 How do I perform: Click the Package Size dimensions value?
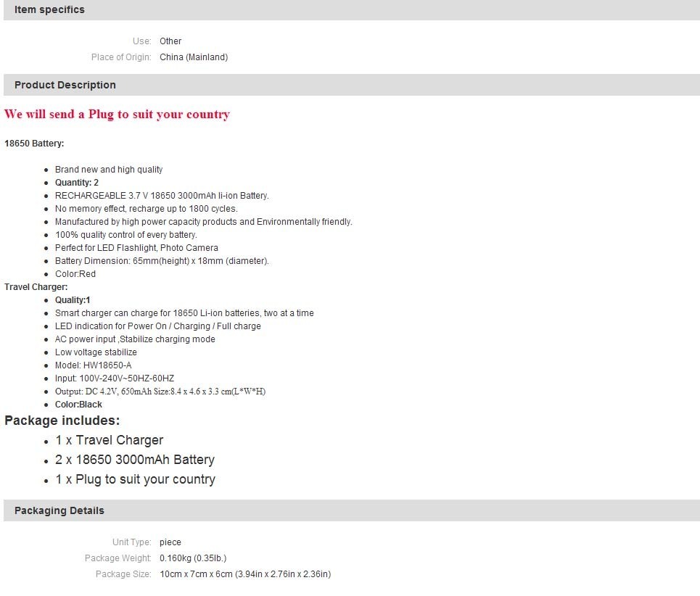pos(245,574)
